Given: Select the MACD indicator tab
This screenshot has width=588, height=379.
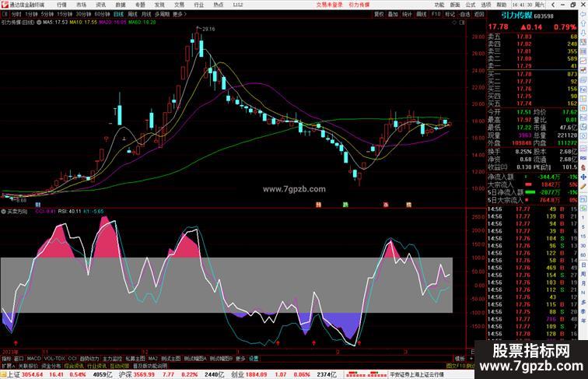Looking at the screenshot, I should coord(33,359).
